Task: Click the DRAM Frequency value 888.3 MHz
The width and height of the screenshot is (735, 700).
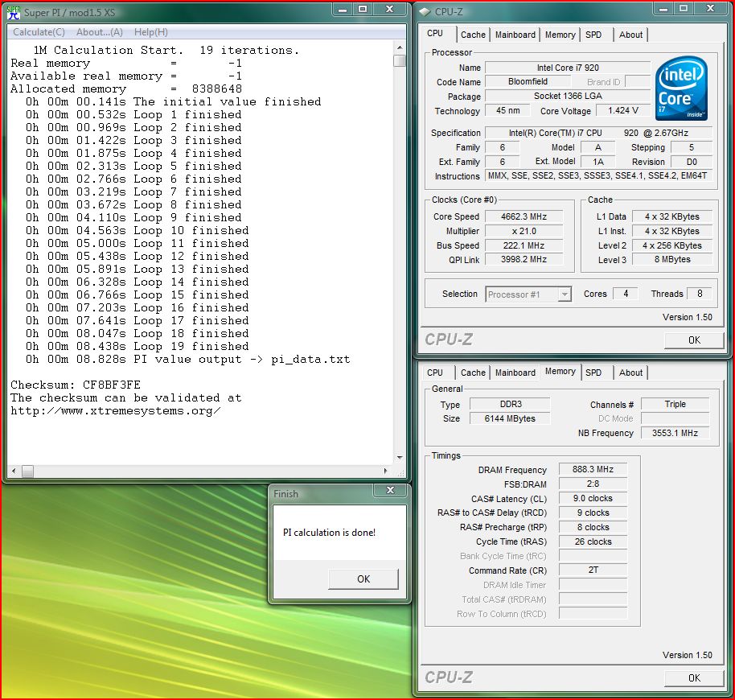Action: (593, 469)
